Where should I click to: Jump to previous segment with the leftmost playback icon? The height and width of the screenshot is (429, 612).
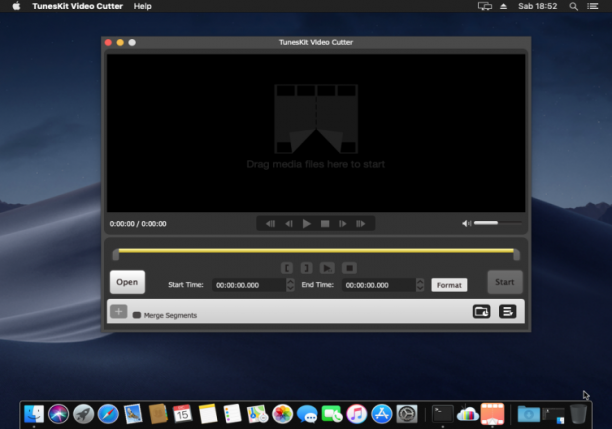(x=270, y=224)
